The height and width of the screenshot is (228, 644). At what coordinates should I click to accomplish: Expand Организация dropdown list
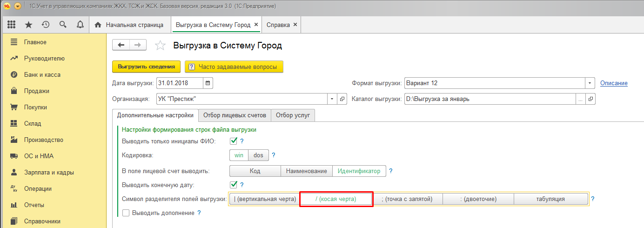point(332,99)
